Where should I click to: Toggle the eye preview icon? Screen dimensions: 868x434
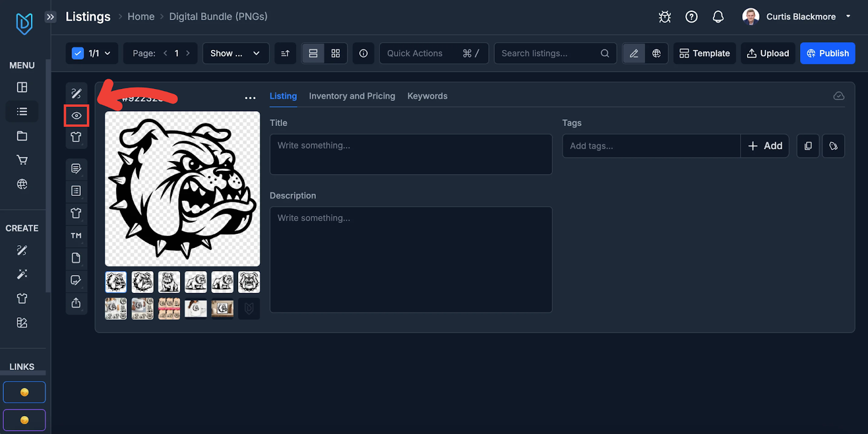[x=76, y=116]
